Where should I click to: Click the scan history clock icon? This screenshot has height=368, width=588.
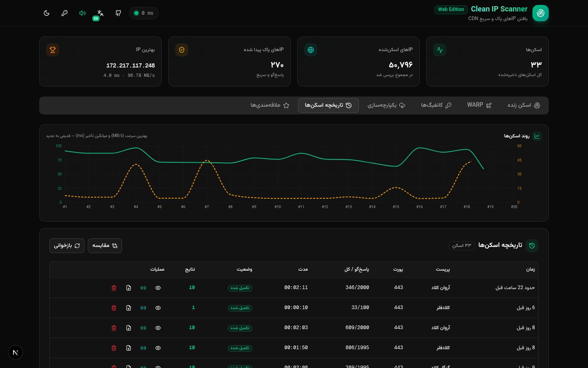pyautogui.click(x=532, y=246)
